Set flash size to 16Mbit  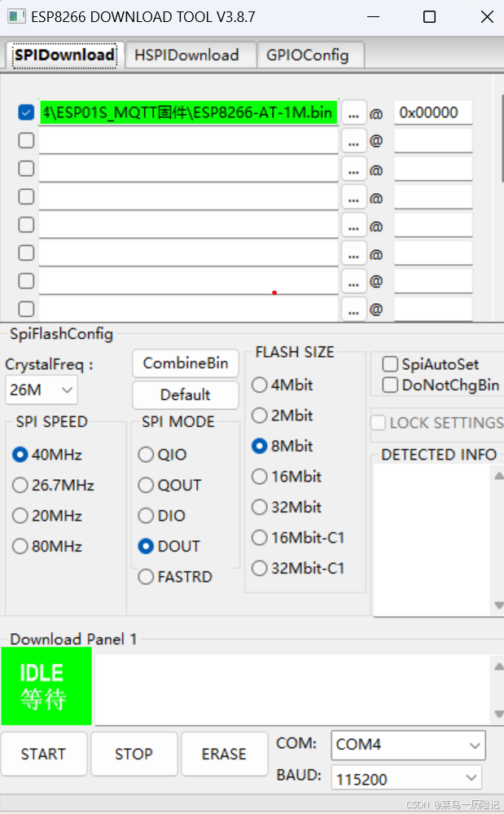(287, 477)
